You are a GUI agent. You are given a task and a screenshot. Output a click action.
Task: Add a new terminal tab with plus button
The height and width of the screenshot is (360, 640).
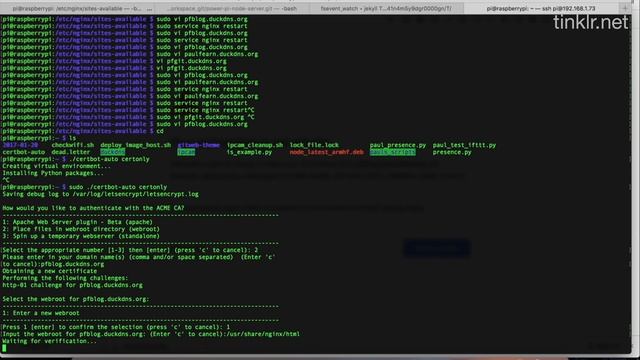pos(625,8)
